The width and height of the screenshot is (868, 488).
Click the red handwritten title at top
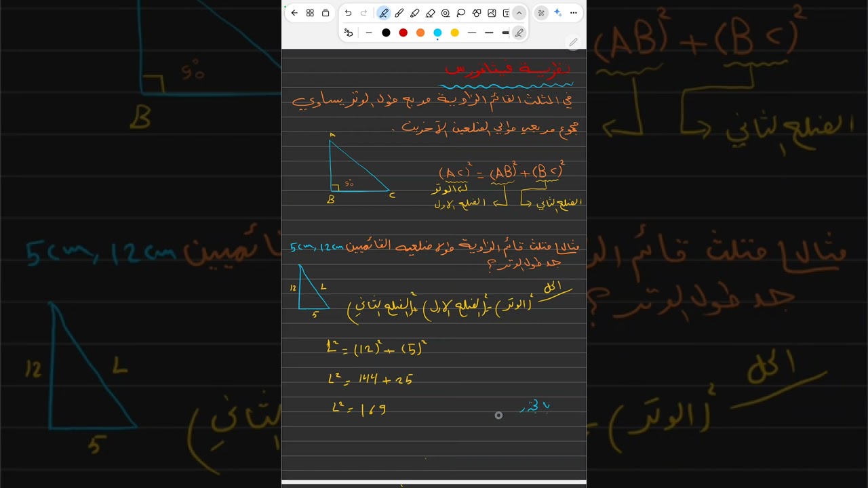507,68
